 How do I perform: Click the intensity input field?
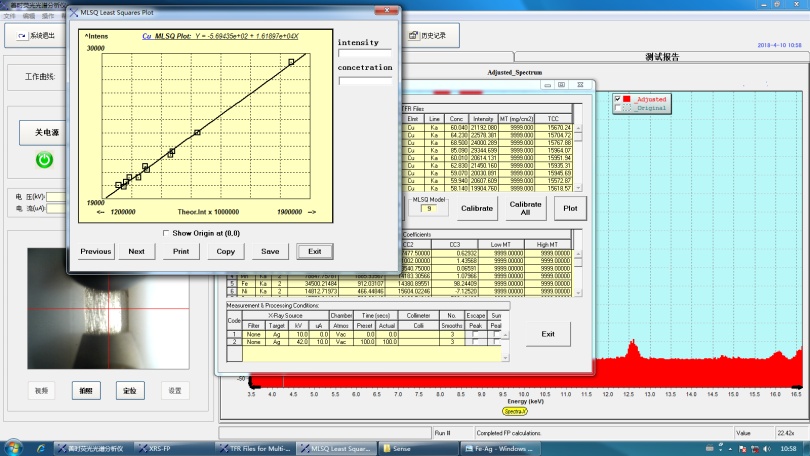(x=365, y=53)
